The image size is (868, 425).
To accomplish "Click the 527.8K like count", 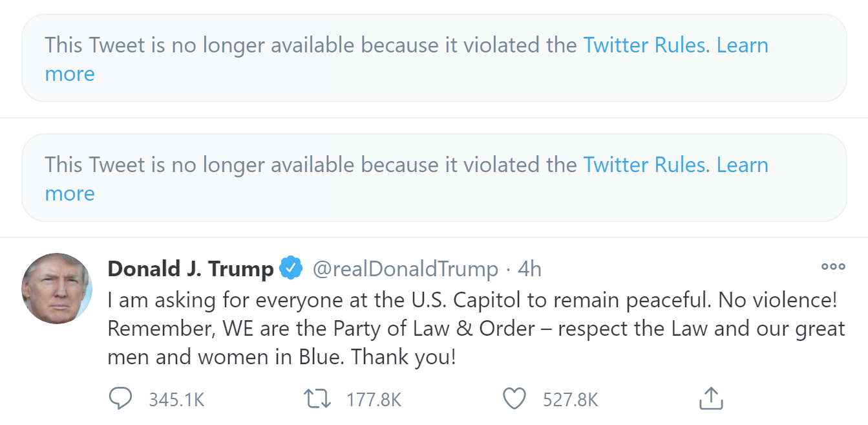I will click(571, 400).
